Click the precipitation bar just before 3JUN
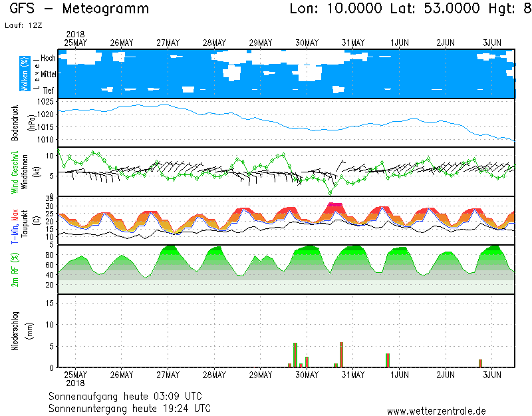The image size is (532, 416). point(480,363)
